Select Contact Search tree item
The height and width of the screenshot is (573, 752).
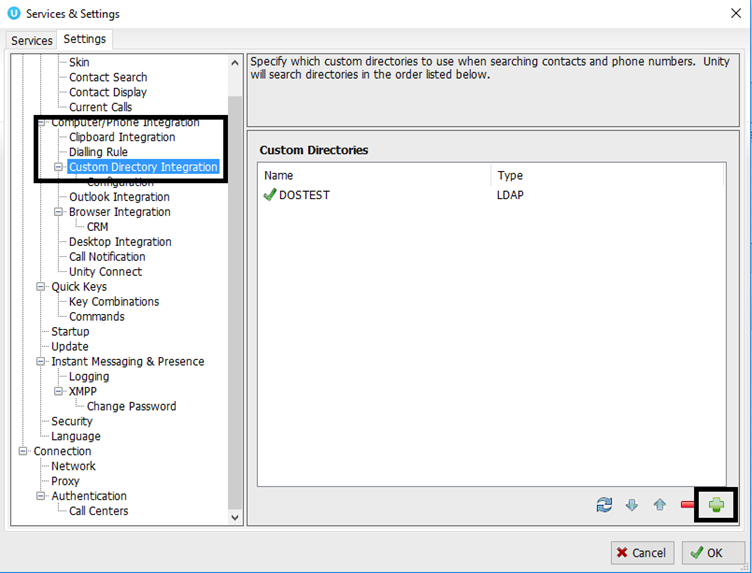[x=108, y=77]
